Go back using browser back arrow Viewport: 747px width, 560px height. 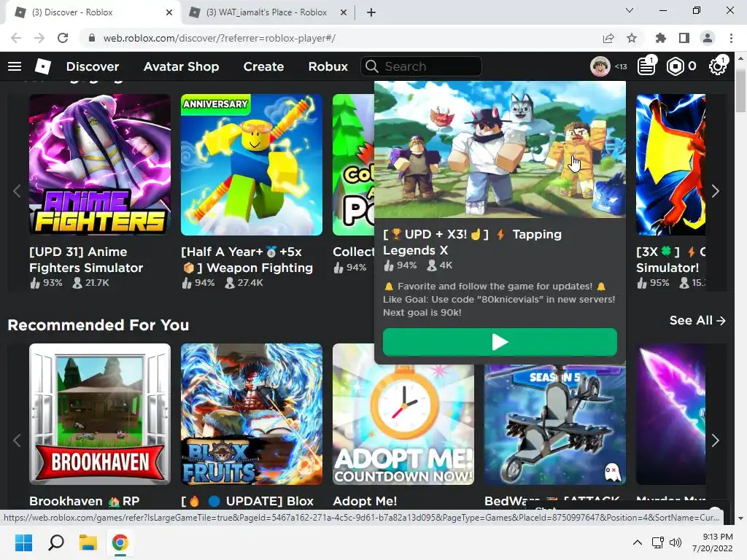pyautogui.click(x=16, y=38)
